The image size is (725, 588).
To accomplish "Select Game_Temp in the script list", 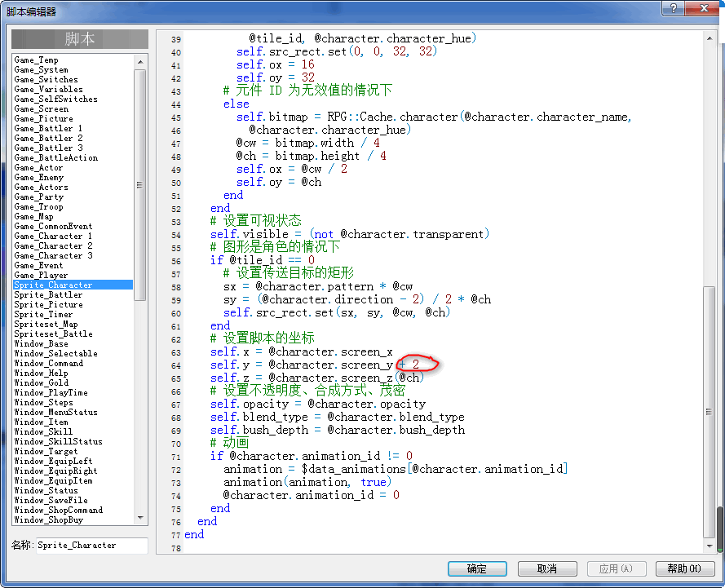I will [36, 60].
